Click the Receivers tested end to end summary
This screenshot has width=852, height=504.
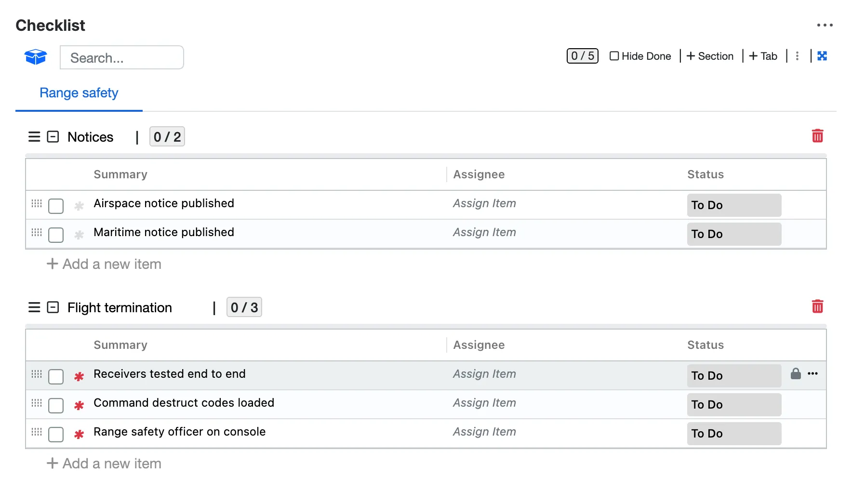coord(170,374)
